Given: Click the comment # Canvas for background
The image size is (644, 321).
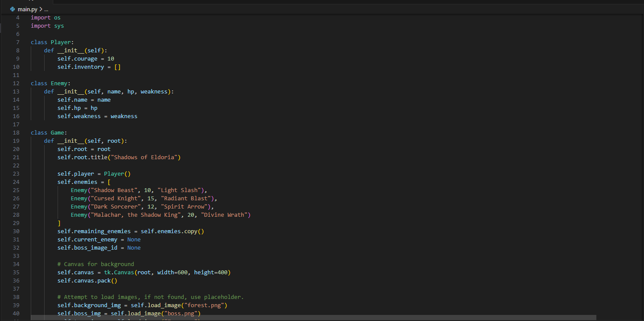Looking at the screenshot, I should 95,264.
